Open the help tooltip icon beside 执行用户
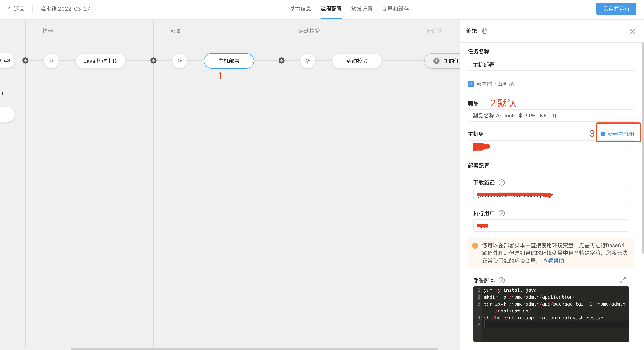This screenshot has width=644, height=350. tap(501, 213)
